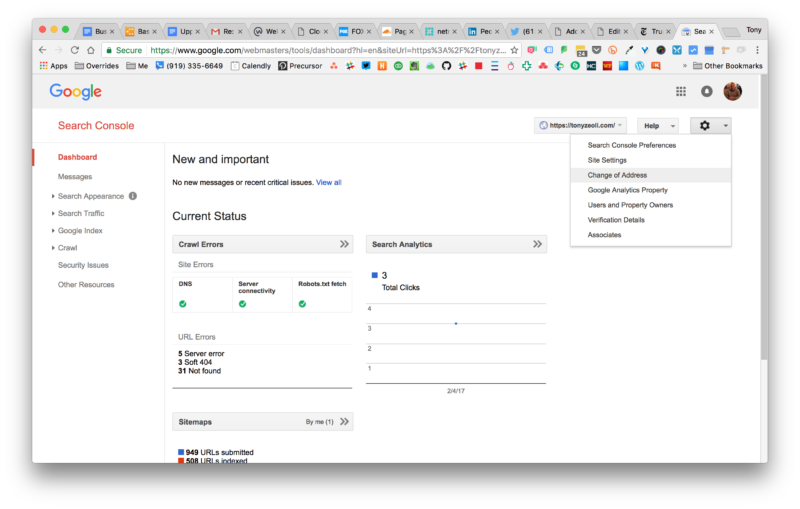Open Search Analytics double-arrow icon
This screenshot has height=509, width=800.
[x=537, y=244]
